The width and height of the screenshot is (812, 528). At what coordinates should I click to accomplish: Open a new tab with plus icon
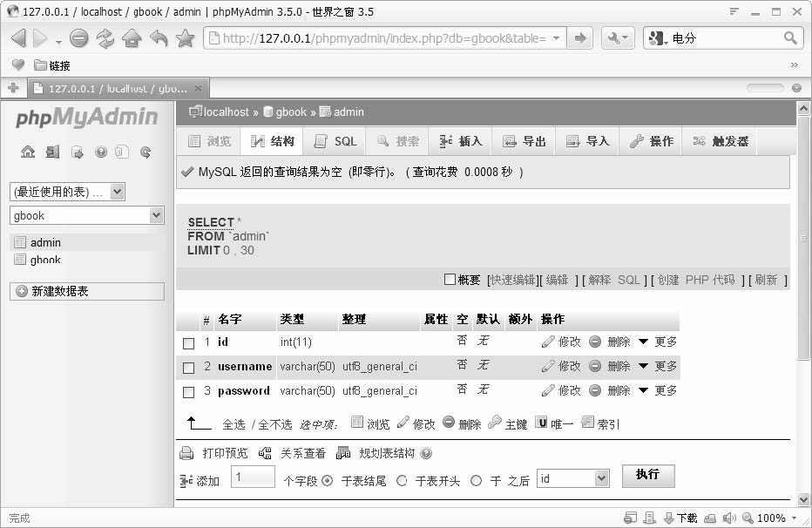pos(13,88)
